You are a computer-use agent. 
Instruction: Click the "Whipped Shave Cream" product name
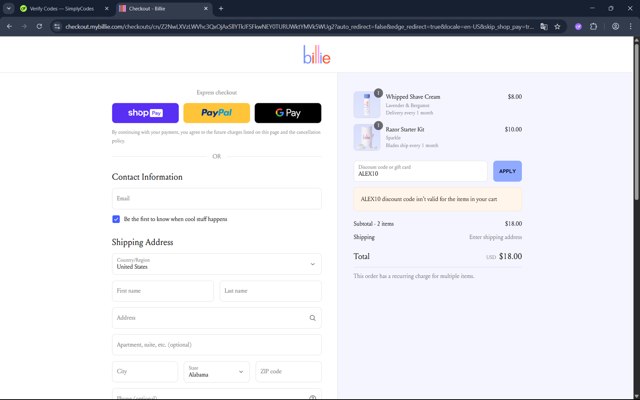click(413, 97)
